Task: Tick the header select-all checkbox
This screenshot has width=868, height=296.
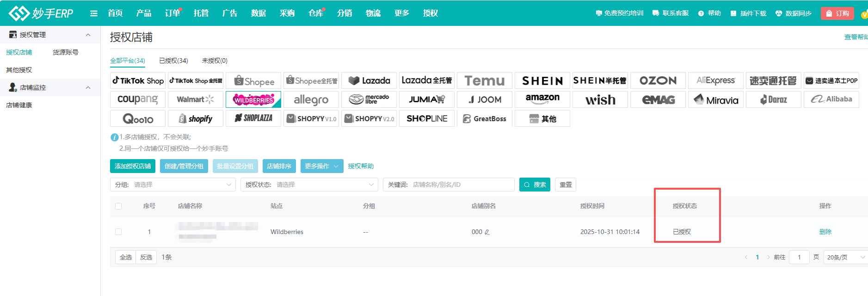Action: click(118, 206)
